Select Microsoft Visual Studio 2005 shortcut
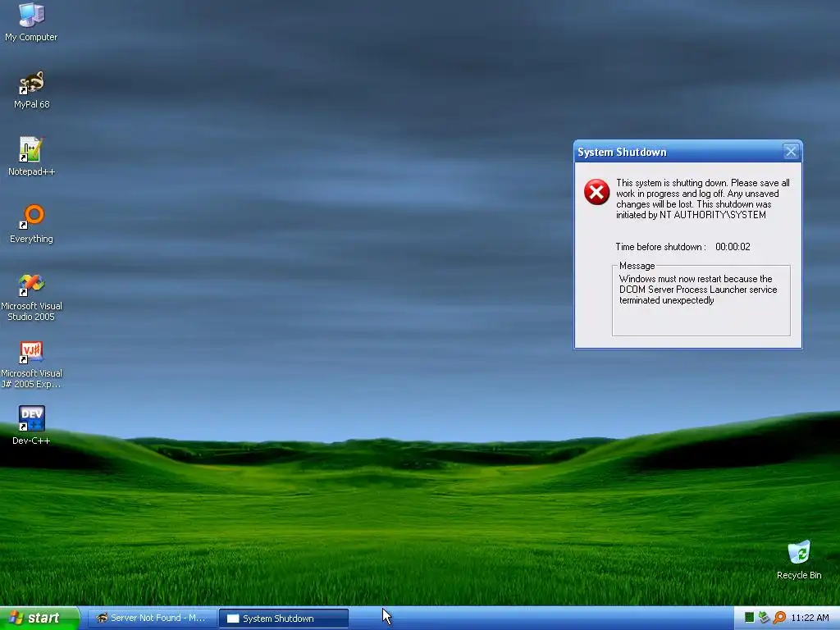840x630 pixels. point(31,297)
